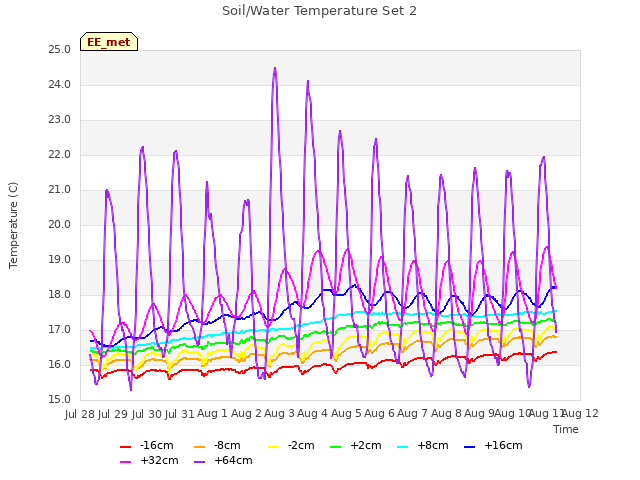The image size is (640, 480).
Task: Click the +8cm cyan legend swatch
Action: point(403,447)
